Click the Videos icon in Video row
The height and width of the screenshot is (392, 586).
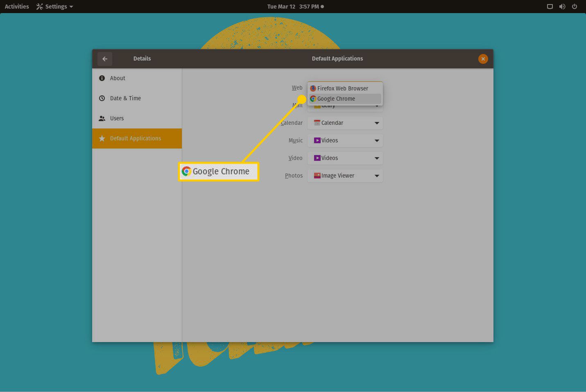click(x=317, y=158)
